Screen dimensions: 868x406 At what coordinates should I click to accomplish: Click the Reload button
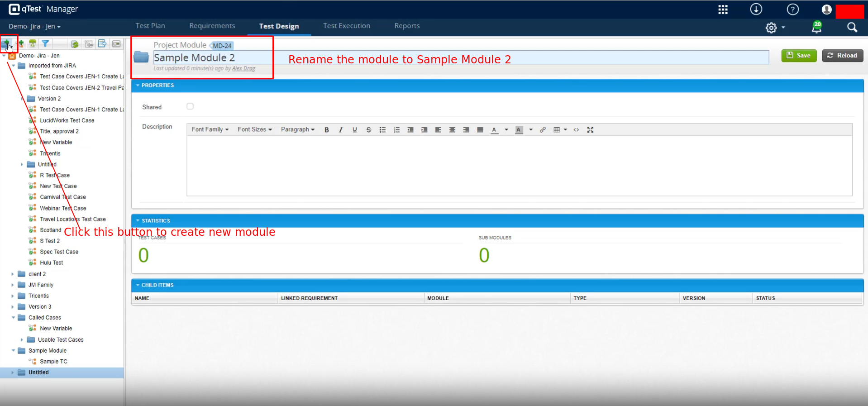[x=842, y=56]
